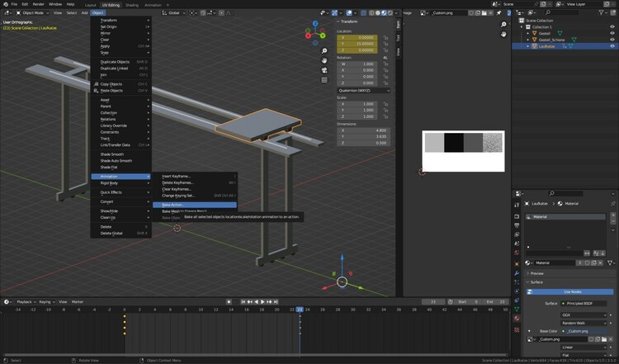The width and height of the screenshot is (619, 364).
Task: Toggle visibility of Gestell_Schiene
Action: point(612,40)
